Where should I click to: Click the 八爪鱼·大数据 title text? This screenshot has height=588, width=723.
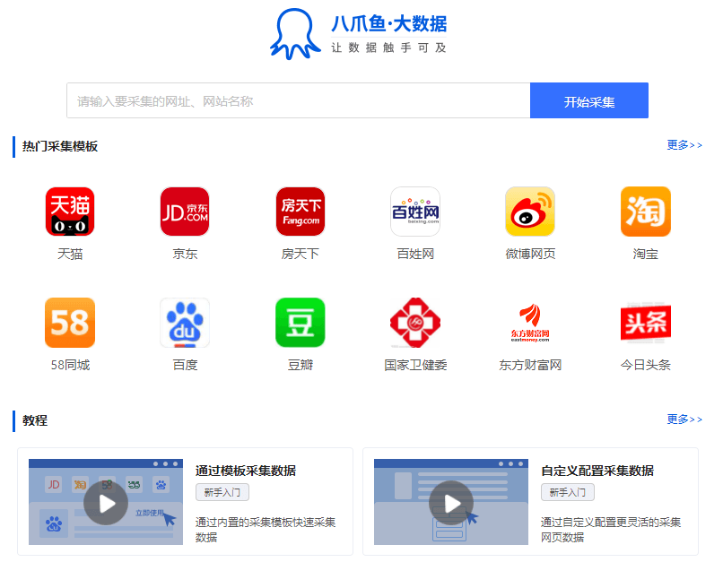388,24
